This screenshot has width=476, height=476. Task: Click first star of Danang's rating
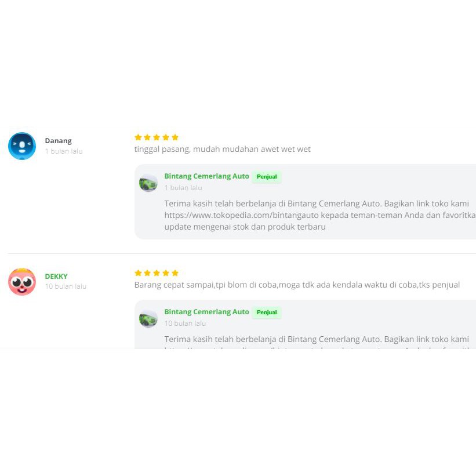coord(138,137)
